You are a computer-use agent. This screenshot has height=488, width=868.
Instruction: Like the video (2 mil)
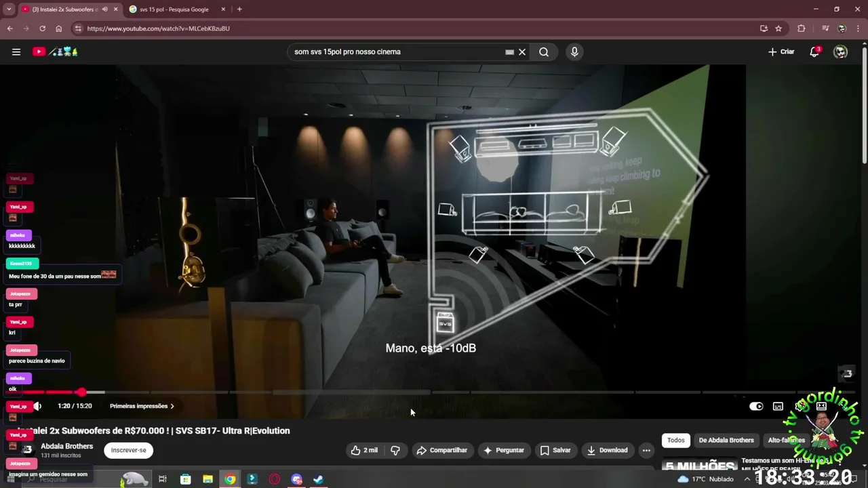click(364, 450)
